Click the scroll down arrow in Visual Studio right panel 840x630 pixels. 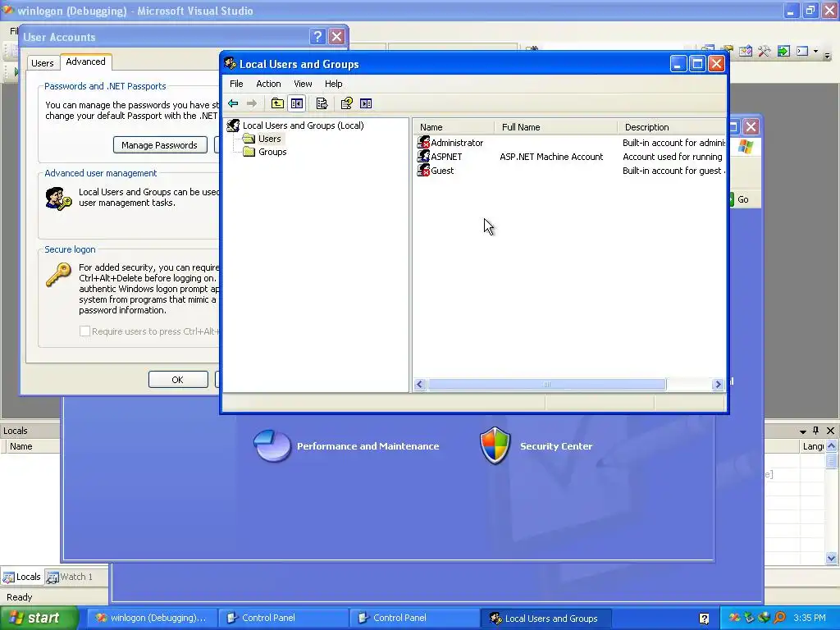click(831, 558)
